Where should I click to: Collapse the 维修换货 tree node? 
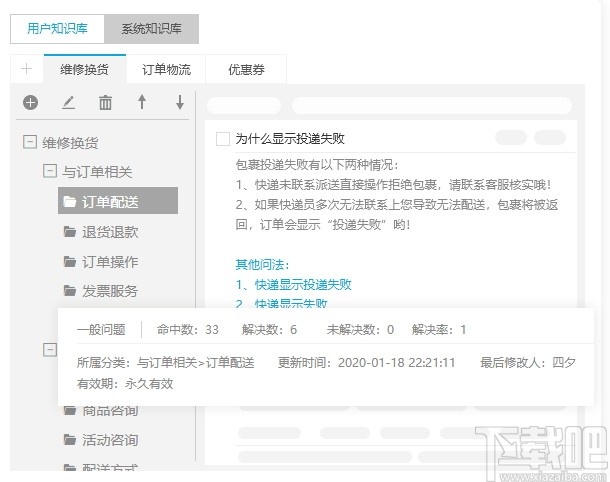[x=30, y=142]
